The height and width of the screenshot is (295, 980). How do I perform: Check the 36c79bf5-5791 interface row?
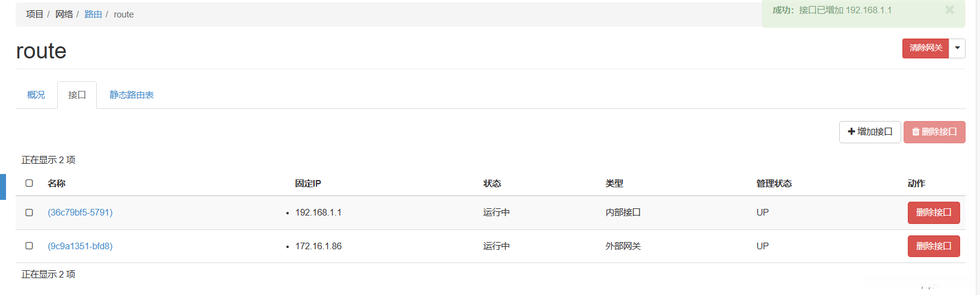click(x=29, y=213)
